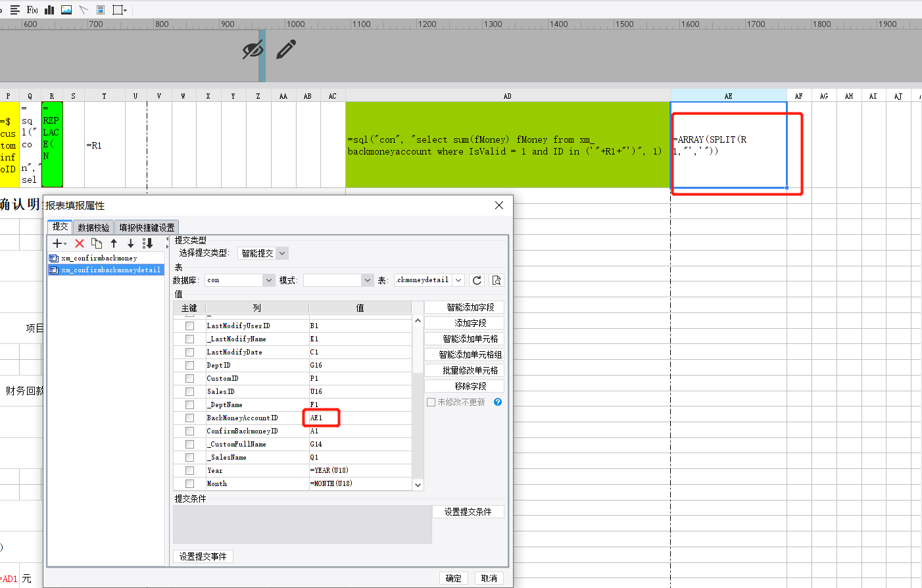Click the 智能添加单元格组 button

pos(464,355)
